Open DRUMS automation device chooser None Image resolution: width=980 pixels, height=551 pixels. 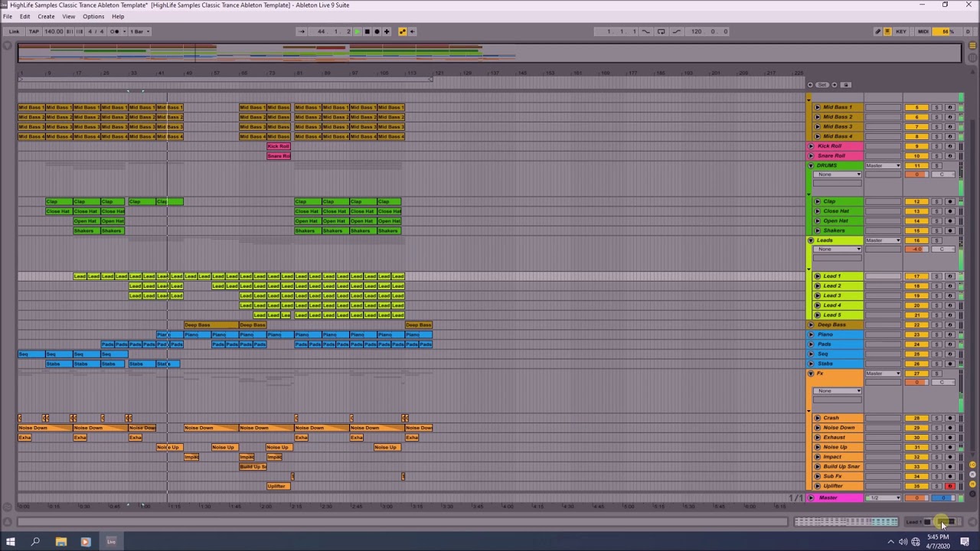click(838, 174)
